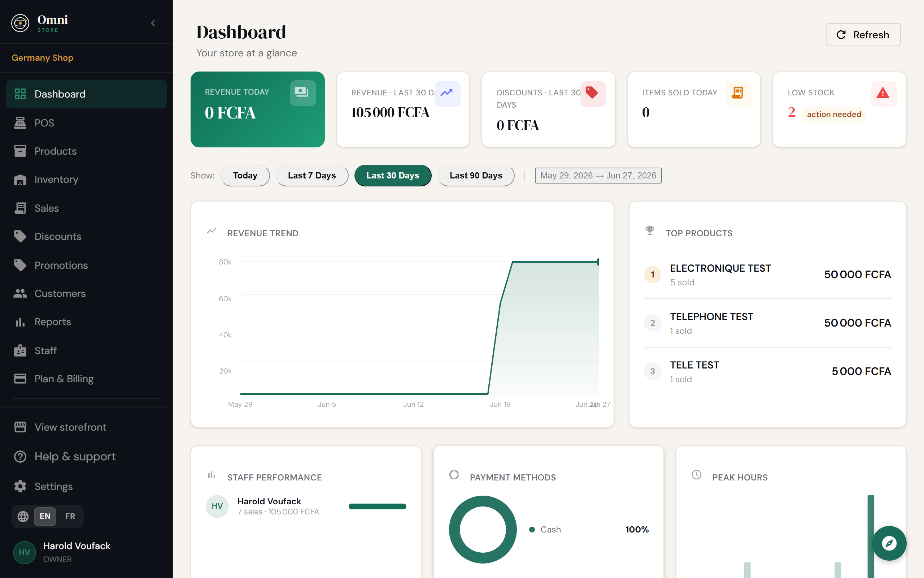Open the Inventory section

pos(86,179)
